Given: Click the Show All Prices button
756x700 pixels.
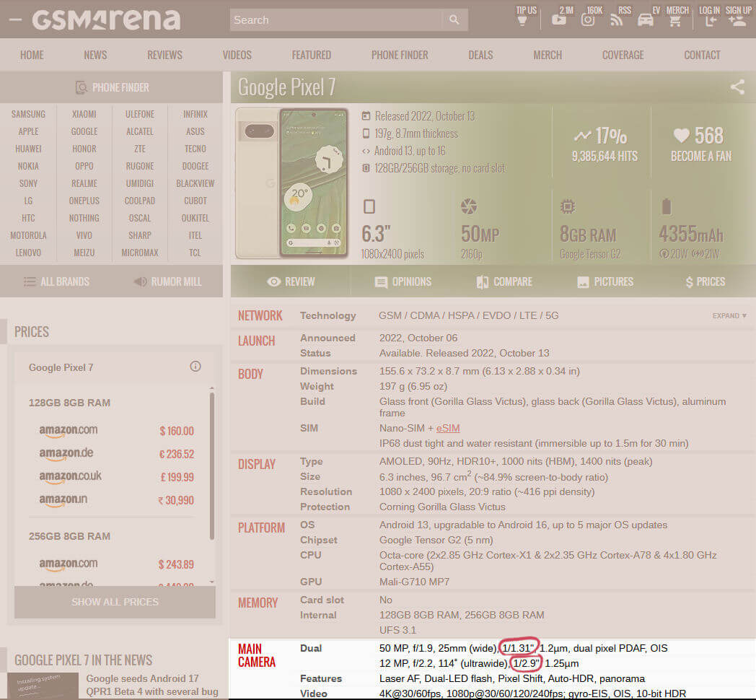Looking at the screenshot, I should (115, 602).
